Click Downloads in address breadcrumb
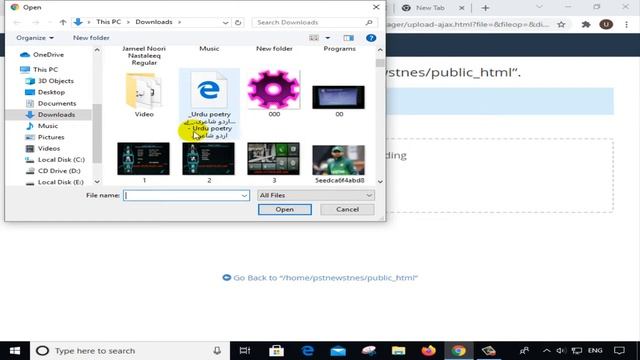Viewport: 640px width, 360px height. pos(154,22)
